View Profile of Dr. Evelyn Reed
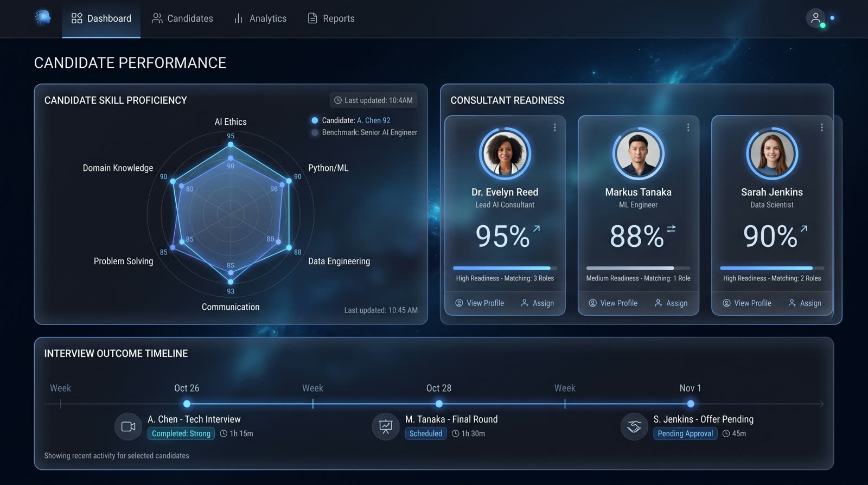Viewport: 868px width, 485px height. coord(480,303)
